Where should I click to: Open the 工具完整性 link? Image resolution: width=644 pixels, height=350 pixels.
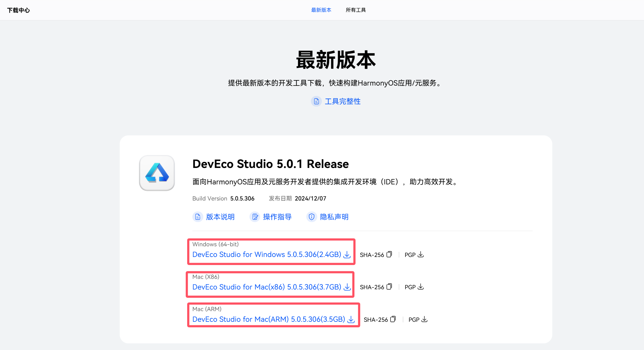[x=343, y=101]
